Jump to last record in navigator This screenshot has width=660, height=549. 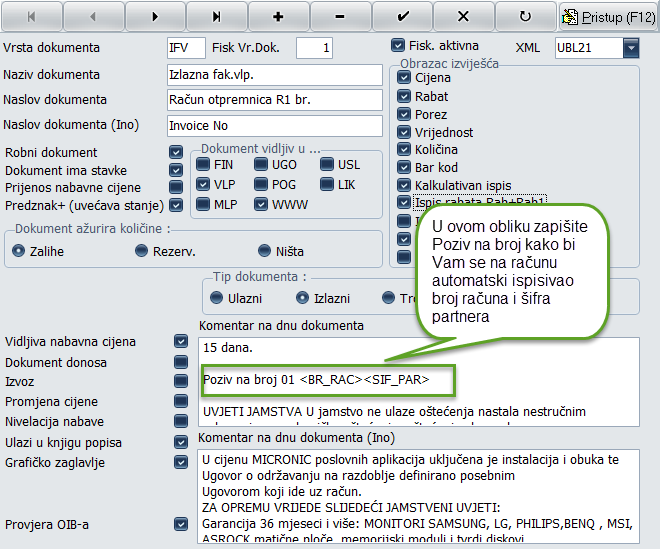click(x=217, y=17)
